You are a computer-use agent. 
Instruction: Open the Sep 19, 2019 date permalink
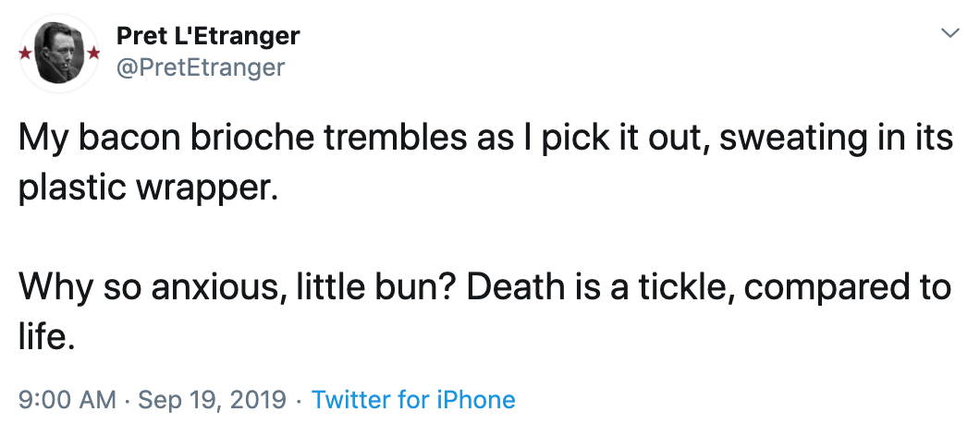[x=212, y=400]
